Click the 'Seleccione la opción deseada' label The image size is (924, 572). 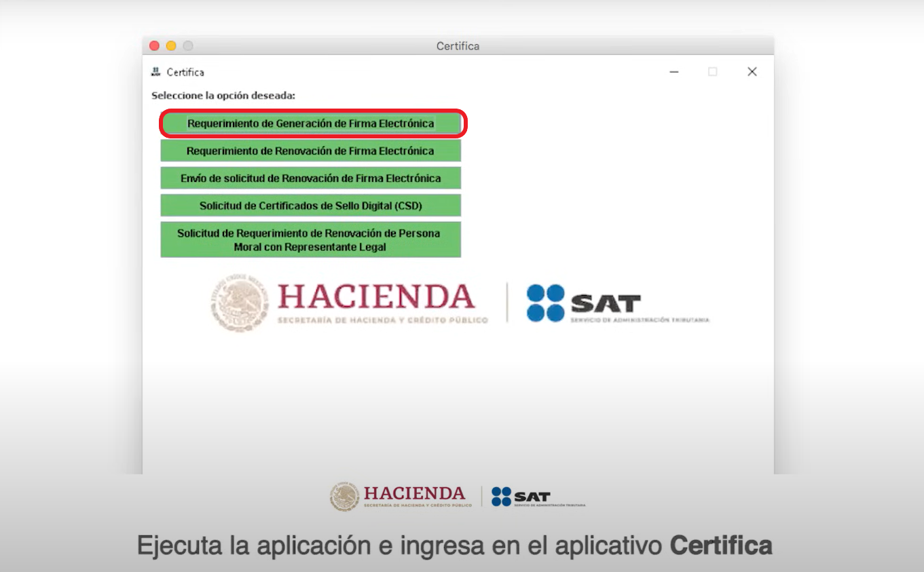223,96
